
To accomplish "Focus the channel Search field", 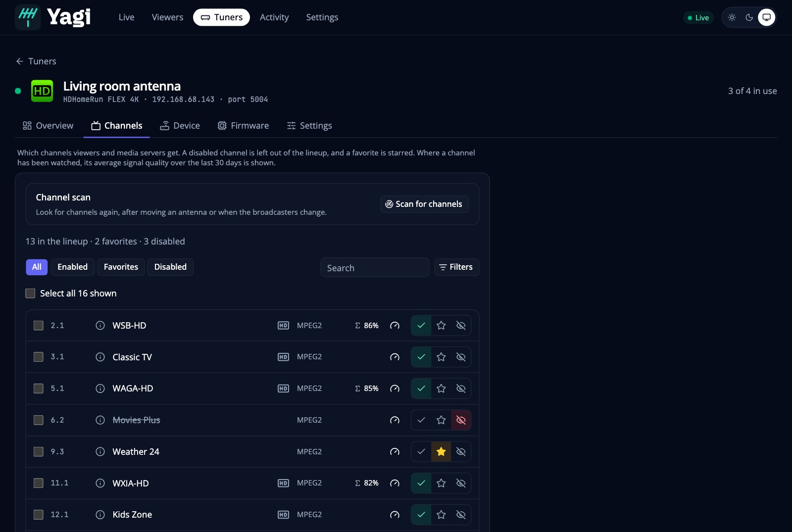I will click(375, 268).
